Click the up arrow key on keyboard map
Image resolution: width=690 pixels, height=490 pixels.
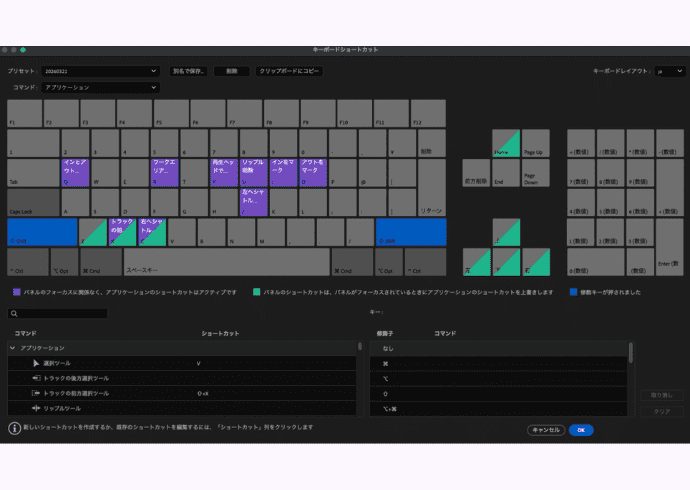(506, 232)
